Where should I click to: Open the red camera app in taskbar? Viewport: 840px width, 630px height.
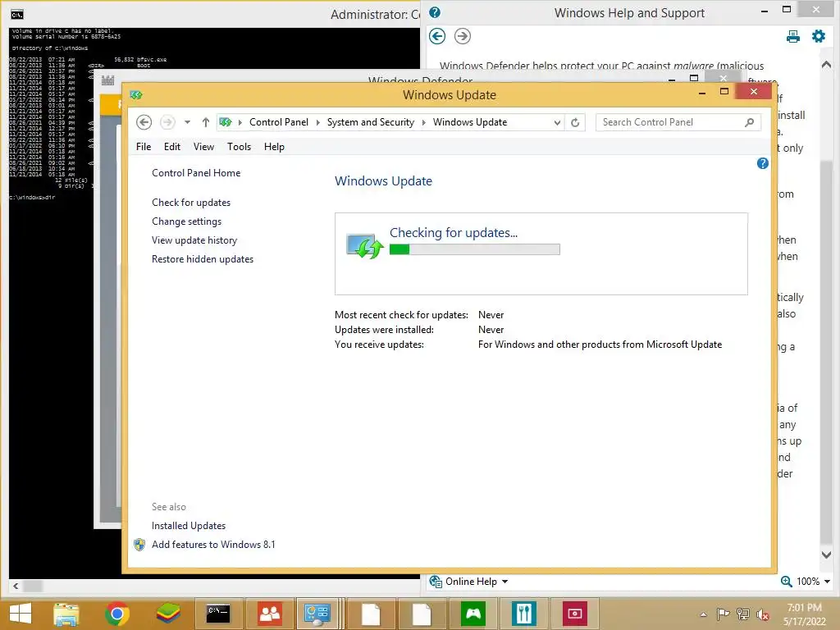click(575, 614)
